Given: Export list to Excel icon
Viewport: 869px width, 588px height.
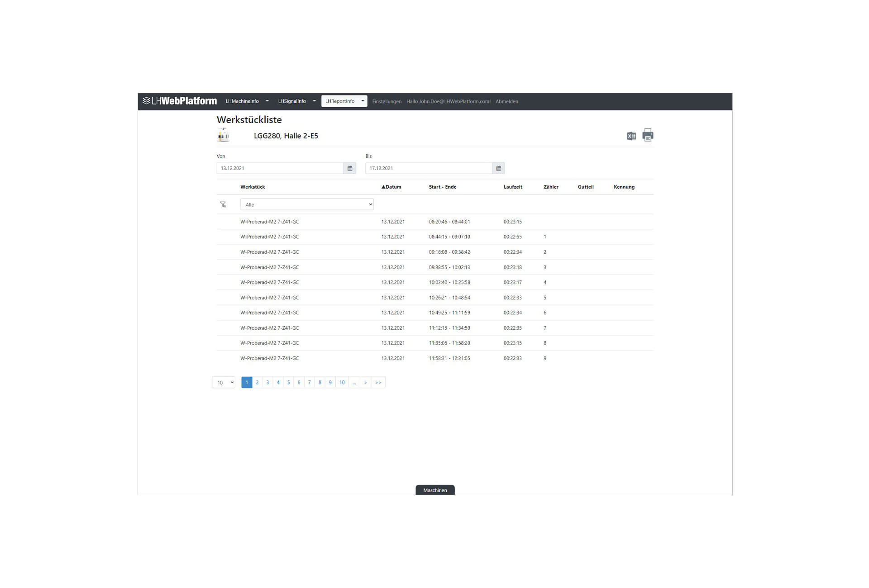Looking at the screenshot, I should 631,136.
